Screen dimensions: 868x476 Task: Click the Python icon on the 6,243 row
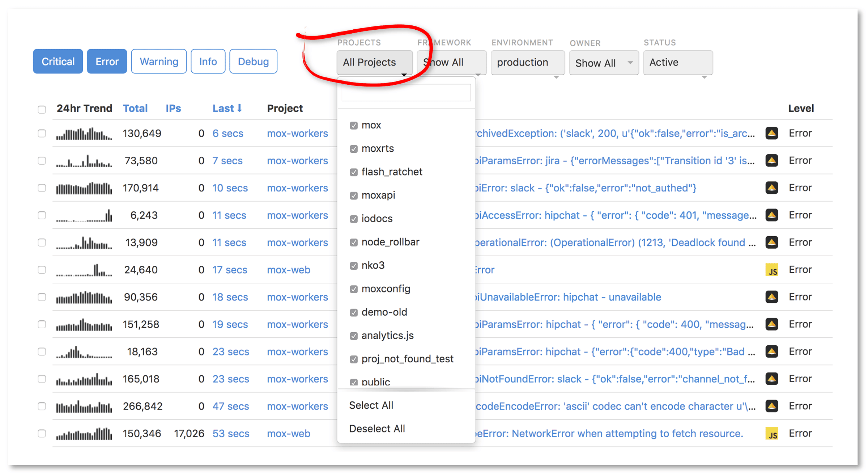[771, 215]
